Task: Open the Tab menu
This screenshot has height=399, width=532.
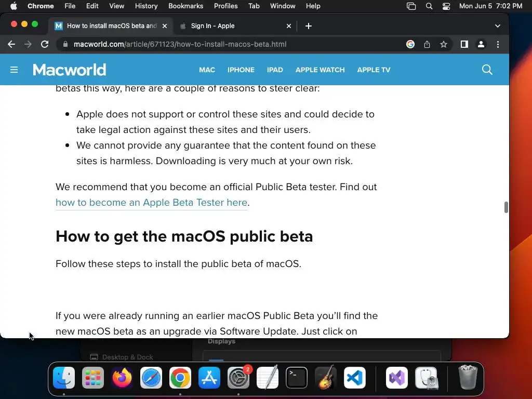Action: 254,6
